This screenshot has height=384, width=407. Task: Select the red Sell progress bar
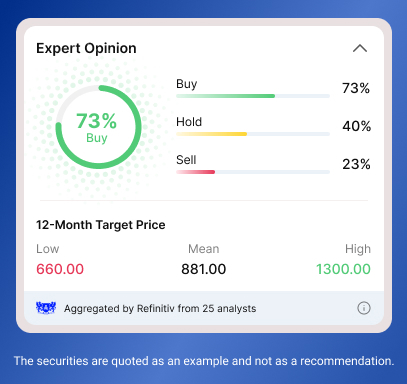(253, 172)
